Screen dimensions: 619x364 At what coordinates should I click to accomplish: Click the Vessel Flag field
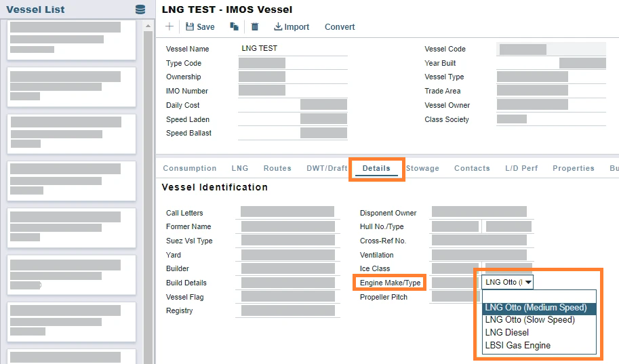287,296
